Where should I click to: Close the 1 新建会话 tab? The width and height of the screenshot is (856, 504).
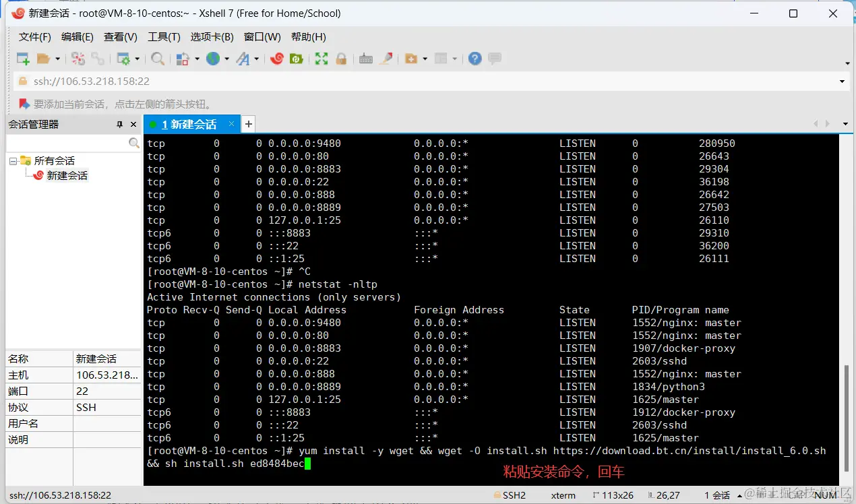(232, 123)
